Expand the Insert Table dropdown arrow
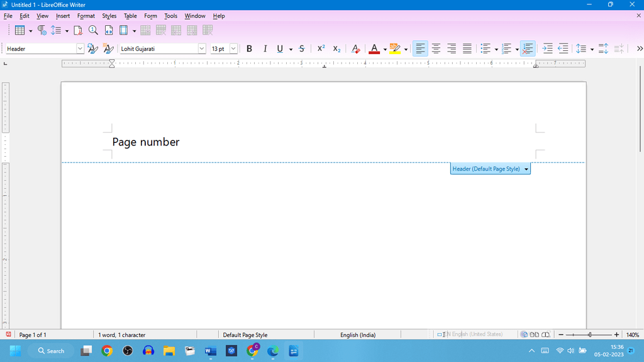Viewport: 644px width, 362px height. 30,31
